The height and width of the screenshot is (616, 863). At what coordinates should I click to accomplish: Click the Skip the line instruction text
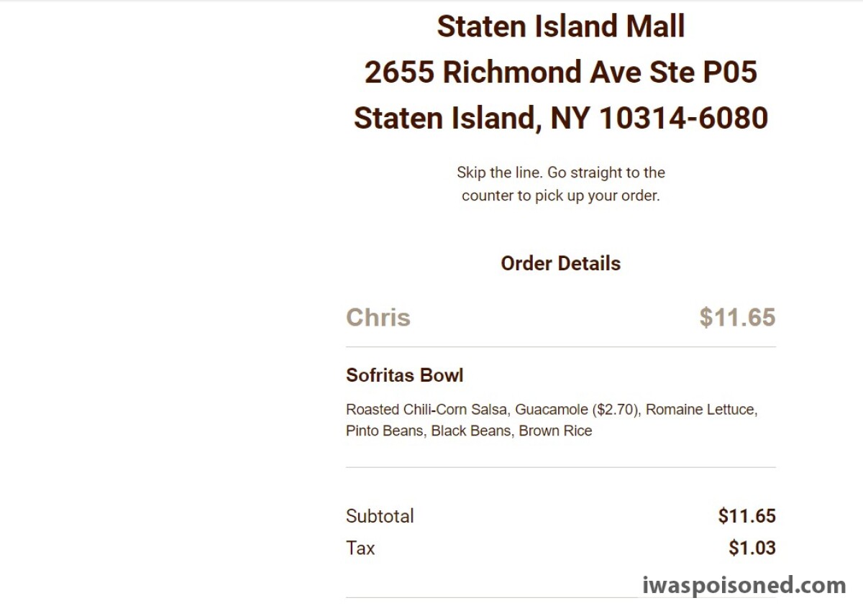(560, 173)
